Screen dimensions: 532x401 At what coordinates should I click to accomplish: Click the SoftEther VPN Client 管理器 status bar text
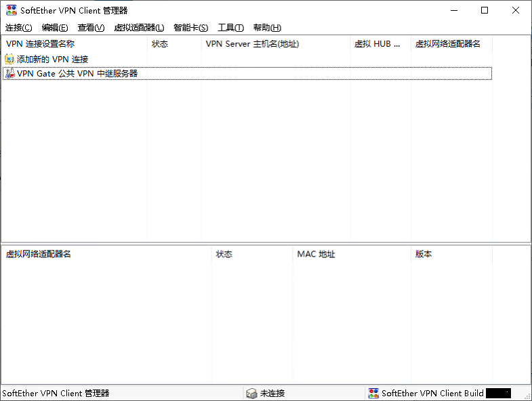56,393
